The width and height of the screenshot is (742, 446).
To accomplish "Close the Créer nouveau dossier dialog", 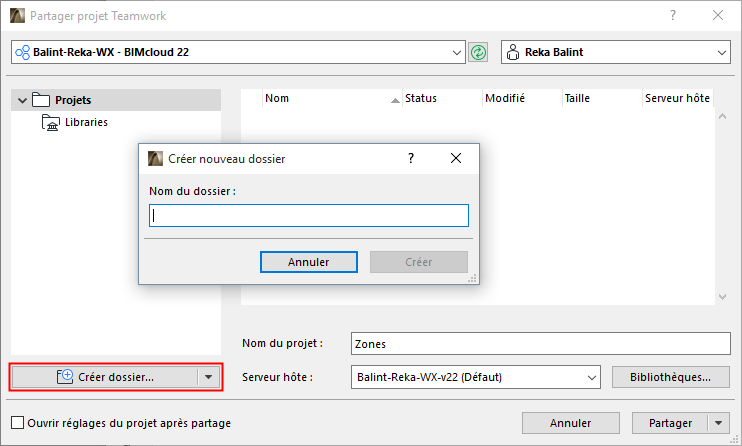I will (x=456, y=158).
